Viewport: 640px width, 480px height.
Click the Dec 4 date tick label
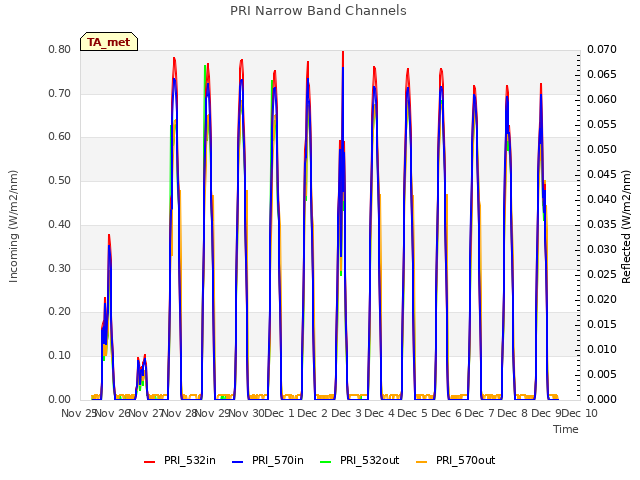coord(379,414)
